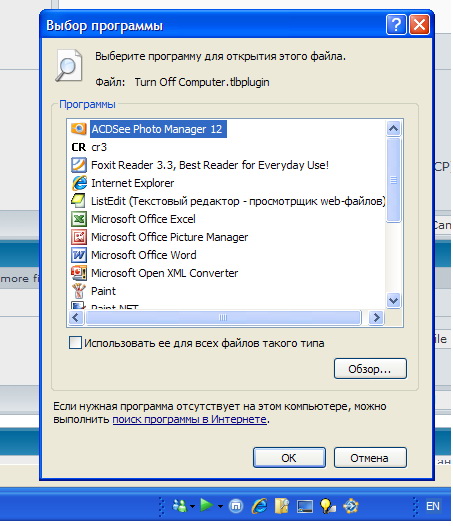453x526 pixels.
Task: Select Paint in the programs list
Action: pyautogui.click(x=103, y=291)
